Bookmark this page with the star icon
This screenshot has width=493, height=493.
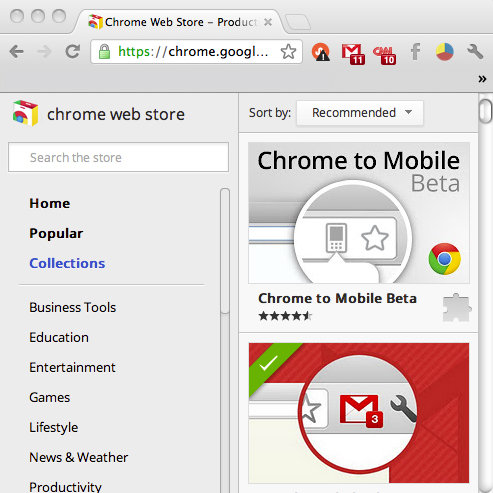point(288,52)
